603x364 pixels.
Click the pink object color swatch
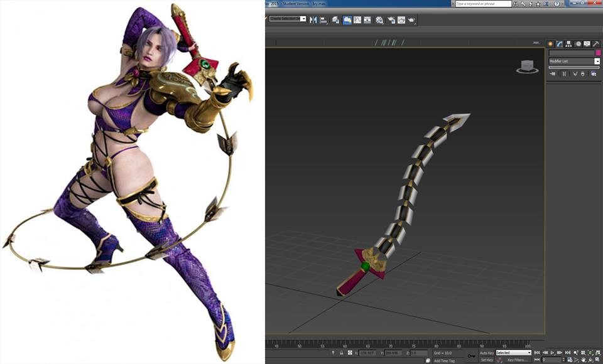pos(598,53)
